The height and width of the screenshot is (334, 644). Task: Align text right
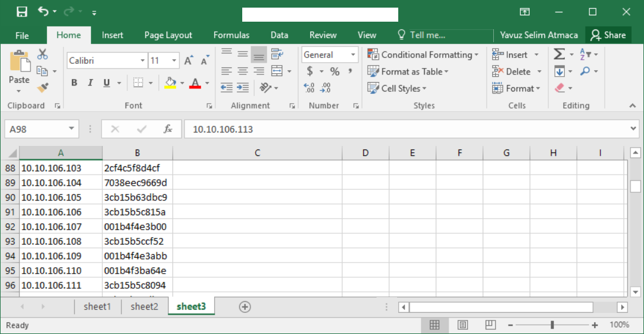(259, 71)
